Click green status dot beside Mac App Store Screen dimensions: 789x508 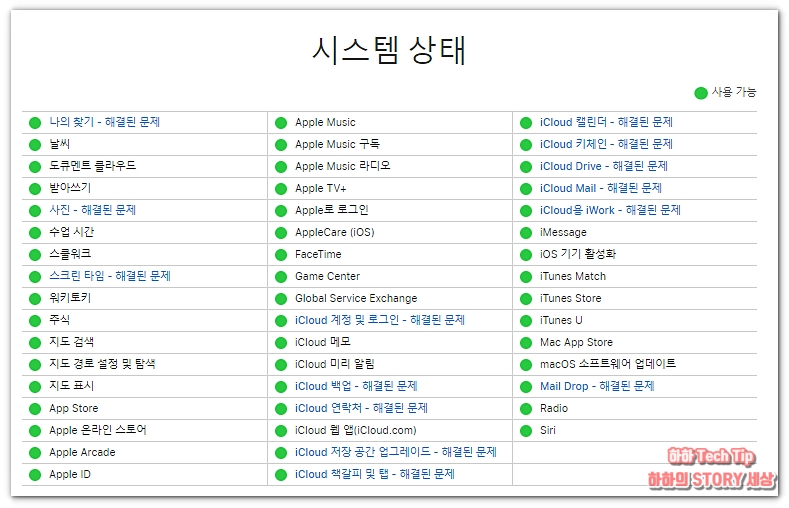point(526,343)
